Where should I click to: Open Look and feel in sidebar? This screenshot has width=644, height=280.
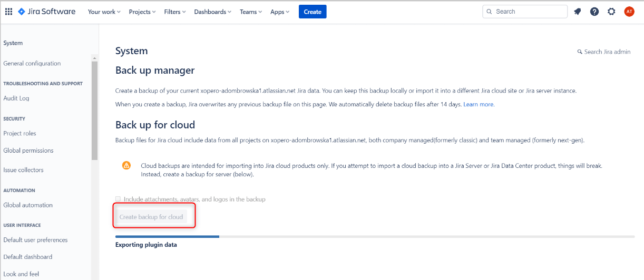[21, 274]
